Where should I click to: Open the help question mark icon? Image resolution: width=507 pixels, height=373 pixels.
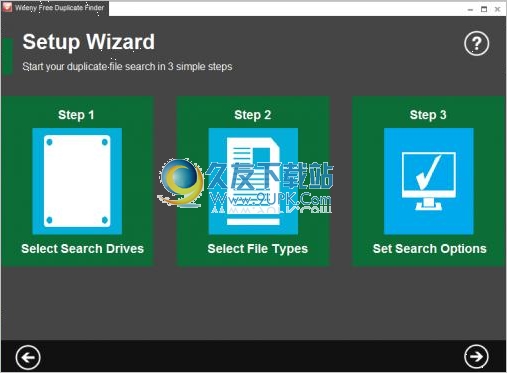(x=476, y=43)
